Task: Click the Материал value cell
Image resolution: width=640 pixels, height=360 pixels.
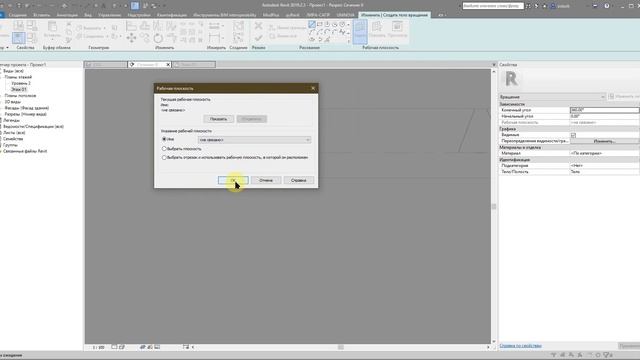Action: tap(604, 153)
